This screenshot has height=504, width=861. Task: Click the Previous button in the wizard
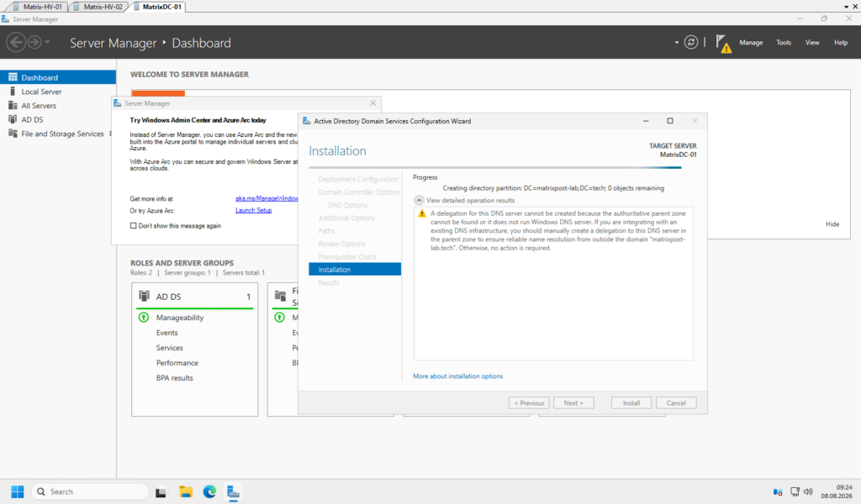529,402
